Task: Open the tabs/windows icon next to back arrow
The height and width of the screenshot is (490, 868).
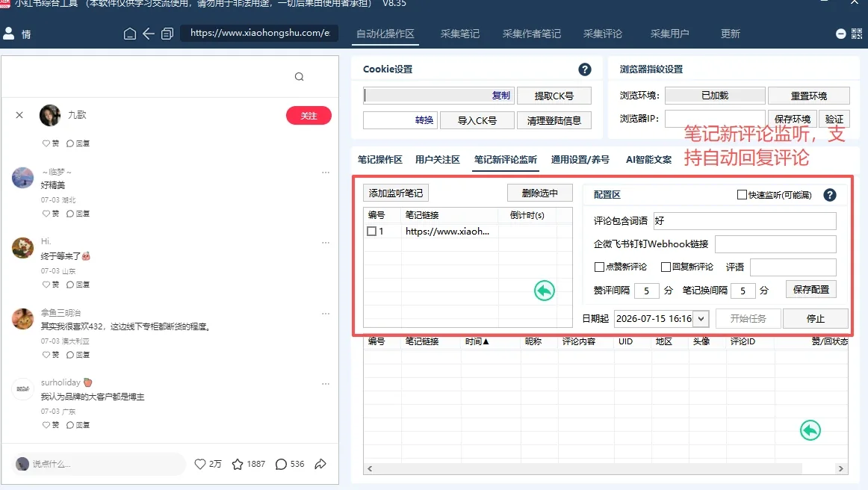Action: click(167, 34)
